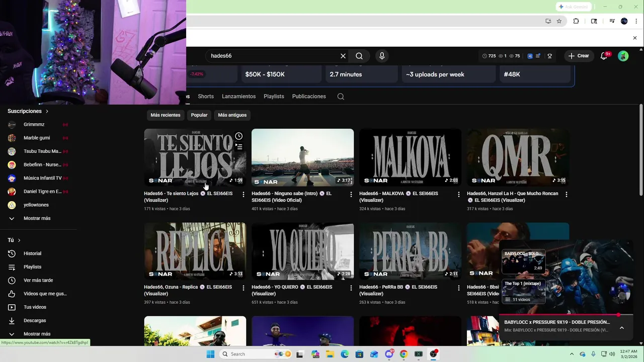This screenshot has height=362, width=644.
Task: Open Ver más tarde in sidebar
Action: pos(38,280)
